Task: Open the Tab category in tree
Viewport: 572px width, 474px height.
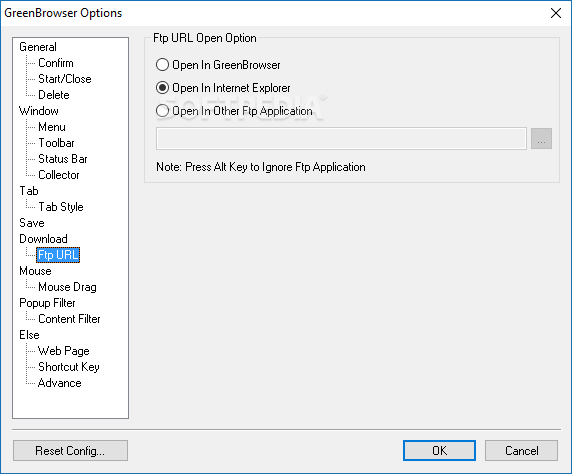Action: click(29, 191)
